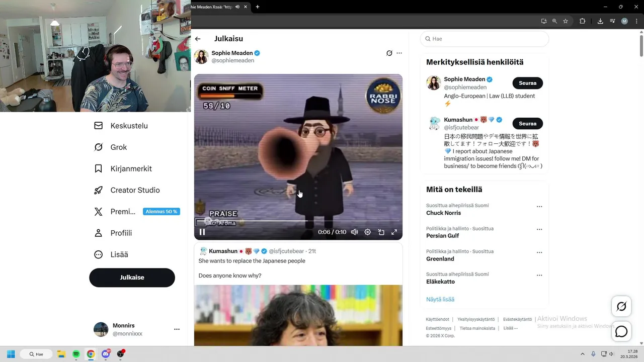
Task: Click the Hae search field on X
Action: (485, 39)
